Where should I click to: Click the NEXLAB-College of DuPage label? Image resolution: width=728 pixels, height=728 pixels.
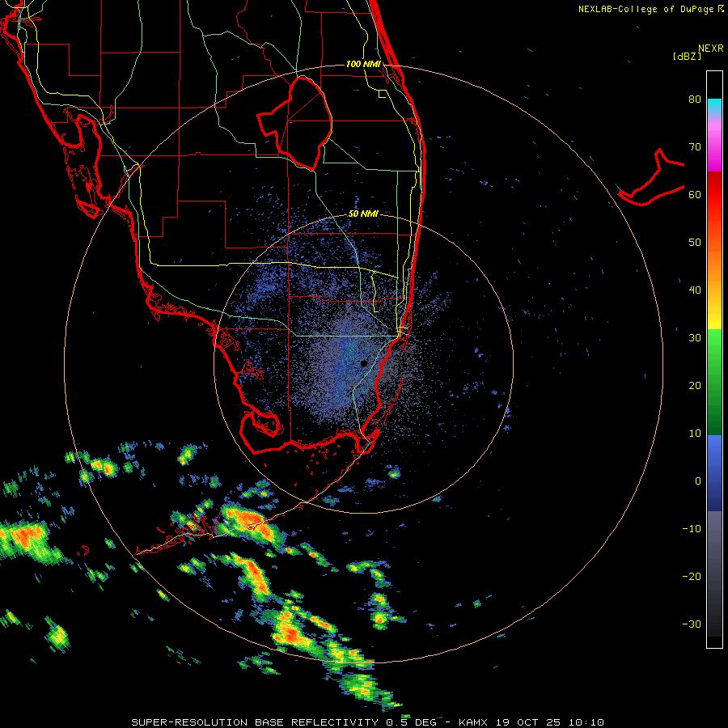click(645, 9)
